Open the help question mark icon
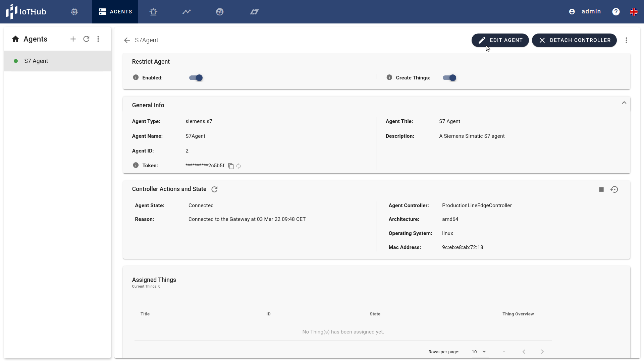The width and height of the screenshot is (644, 362). [616, 12]
